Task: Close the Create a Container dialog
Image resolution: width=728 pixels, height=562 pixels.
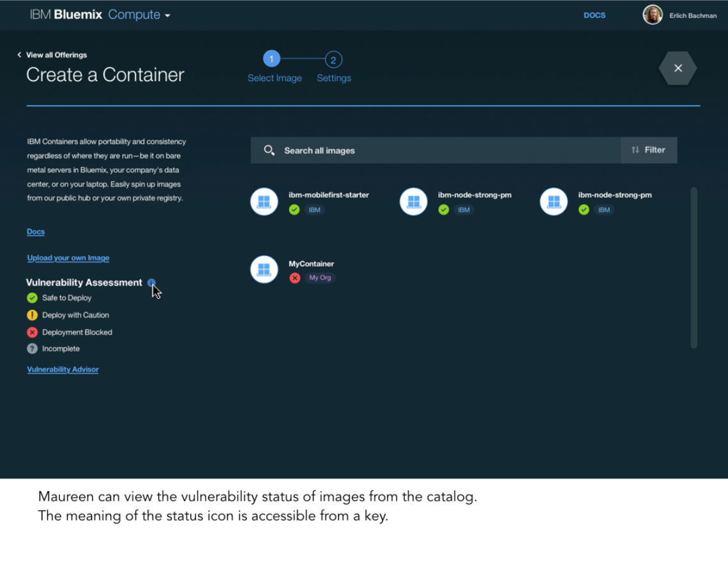Action: pos(678,68)
